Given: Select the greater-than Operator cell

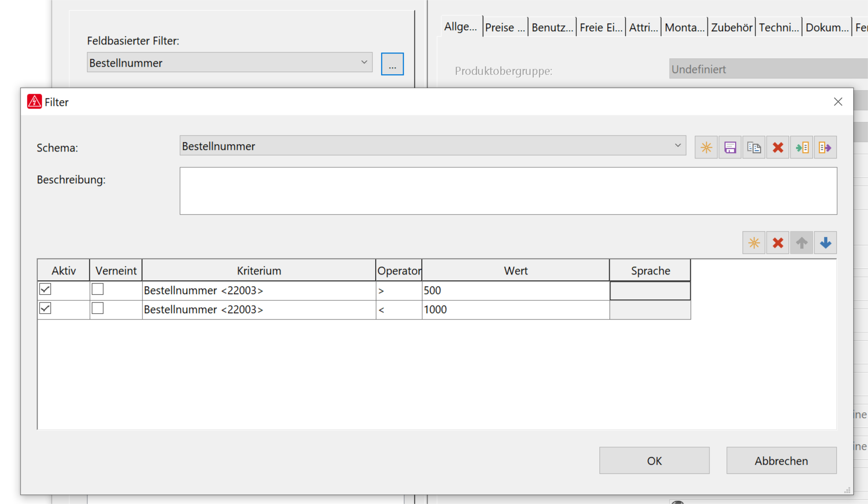Looking at the screenshot, I should click(x=399, y=290).
